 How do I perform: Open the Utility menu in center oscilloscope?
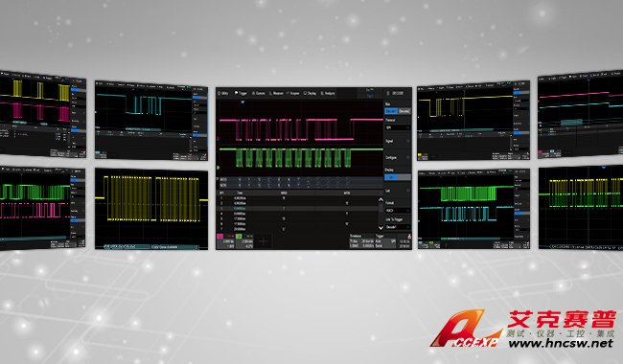coord(224,93)
